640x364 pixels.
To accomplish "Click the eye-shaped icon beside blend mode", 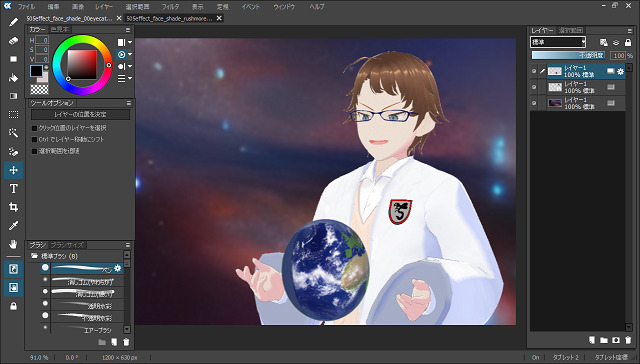I will tap(616, 42).
